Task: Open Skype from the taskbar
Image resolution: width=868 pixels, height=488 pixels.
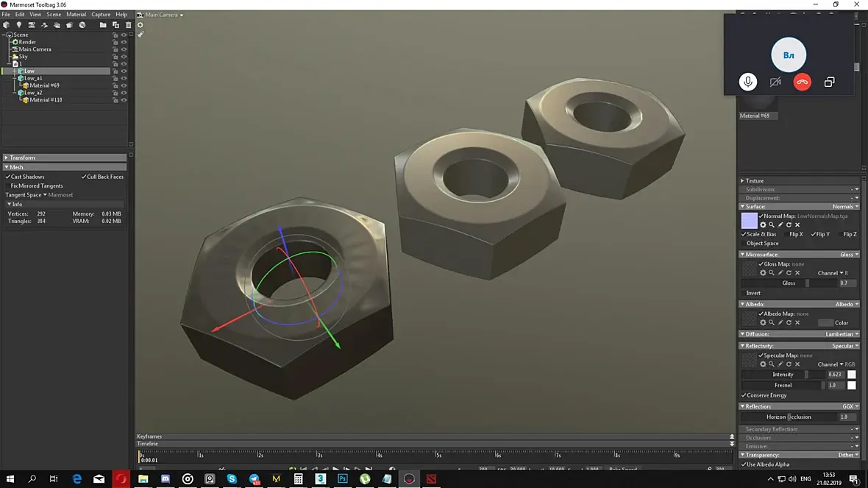Action: 232,478
